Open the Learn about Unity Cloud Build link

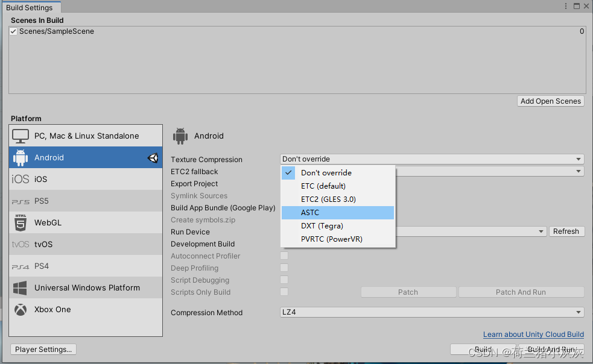click(533, 334)
